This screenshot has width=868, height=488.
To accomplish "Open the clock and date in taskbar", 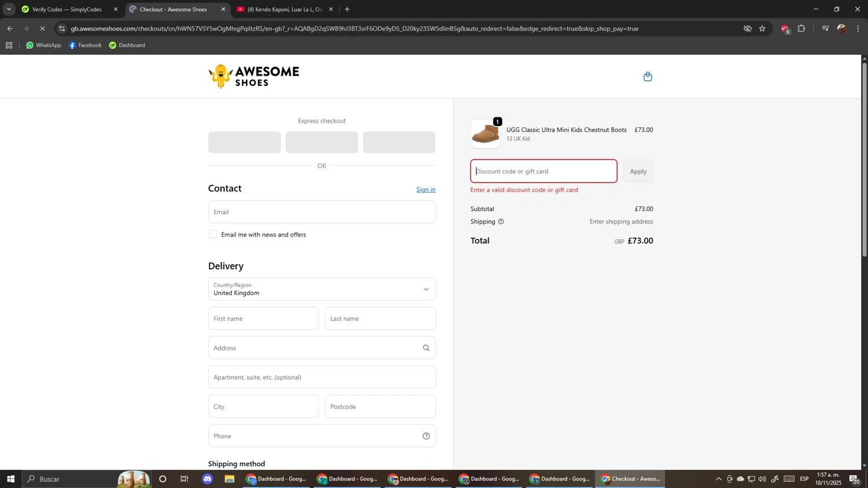I will [828, 479].
